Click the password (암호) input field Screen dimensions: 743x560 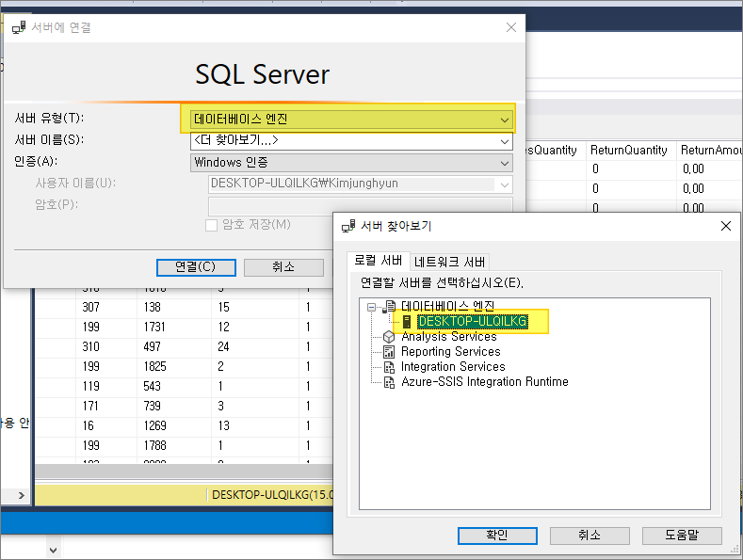coord(360,204)
